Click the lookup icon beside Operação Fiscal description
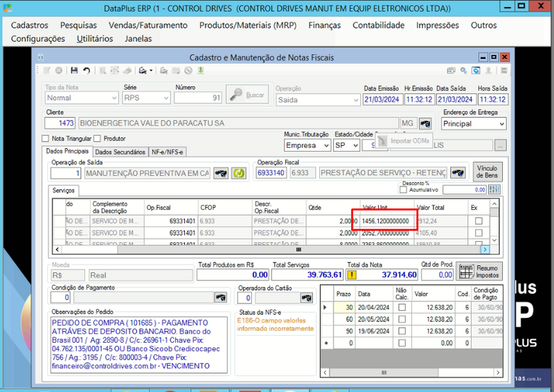 [x=458, y=173]
